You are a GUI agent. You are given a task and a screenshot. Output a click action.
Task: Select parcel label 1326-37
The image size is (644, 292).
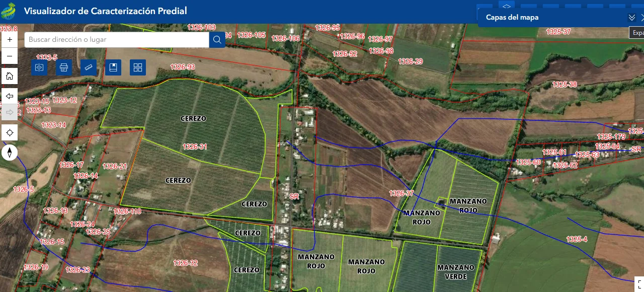point(401,193)
